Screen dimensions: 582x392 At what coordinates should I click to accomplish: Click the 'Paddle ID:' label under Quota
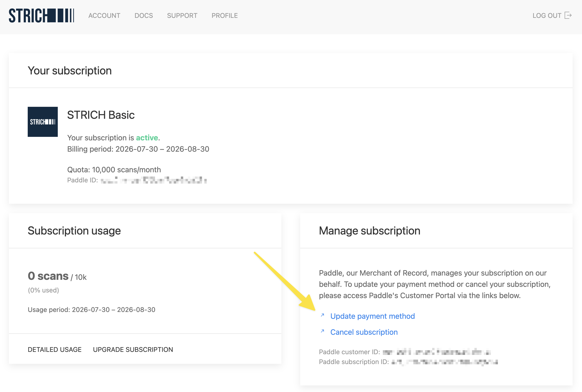pos(82,180)
